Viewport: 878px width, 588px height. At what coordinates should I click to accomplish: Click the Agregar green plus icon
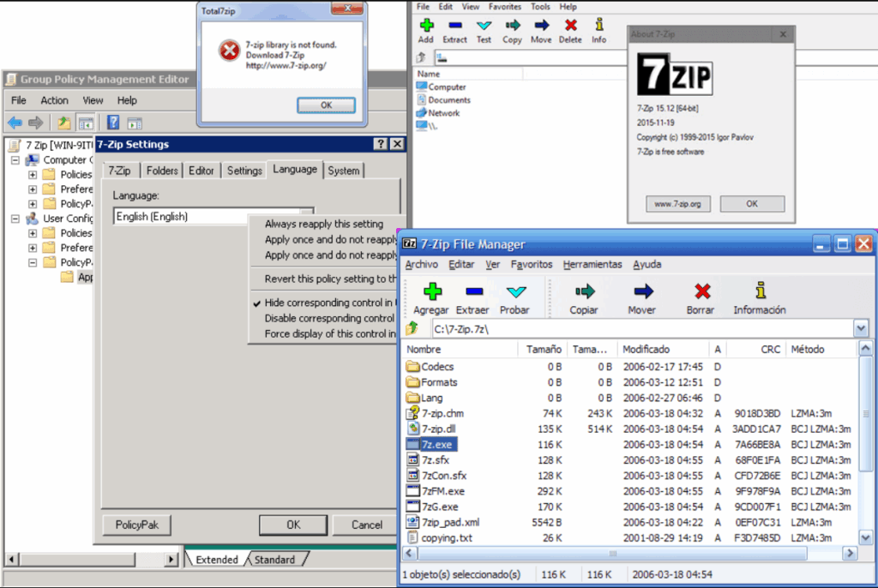pos(432,291)
